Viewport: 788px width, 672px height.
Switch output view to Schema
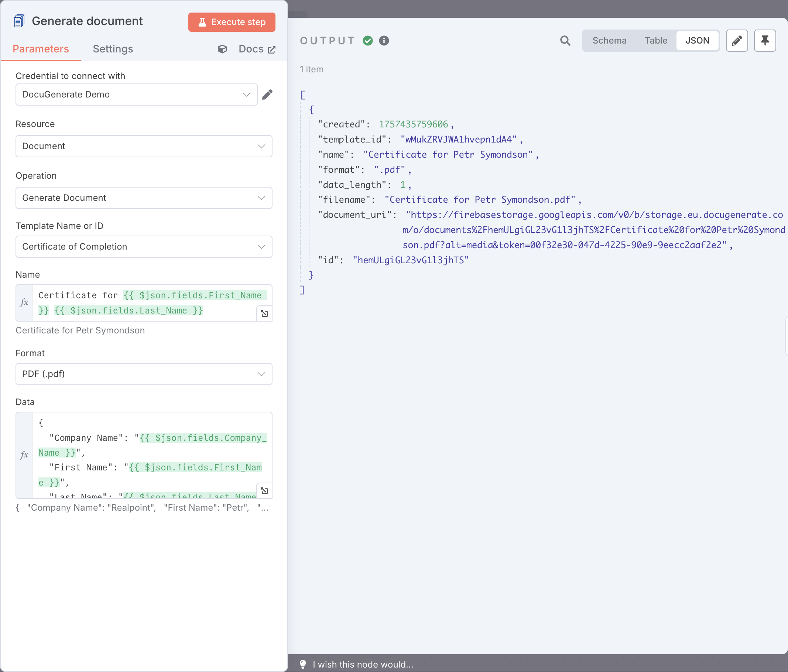609,41
